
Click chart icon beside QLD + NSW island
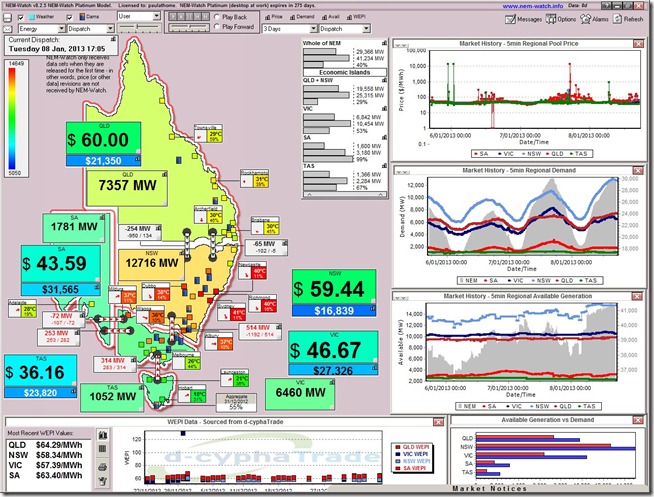[x=384, y=80]
